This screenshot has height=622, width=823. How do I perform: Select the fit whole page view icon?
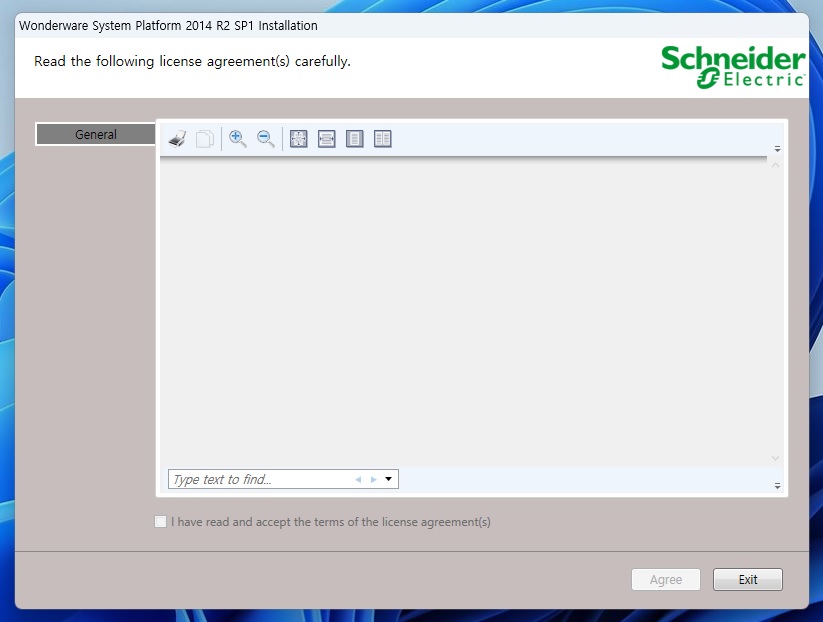299,139
